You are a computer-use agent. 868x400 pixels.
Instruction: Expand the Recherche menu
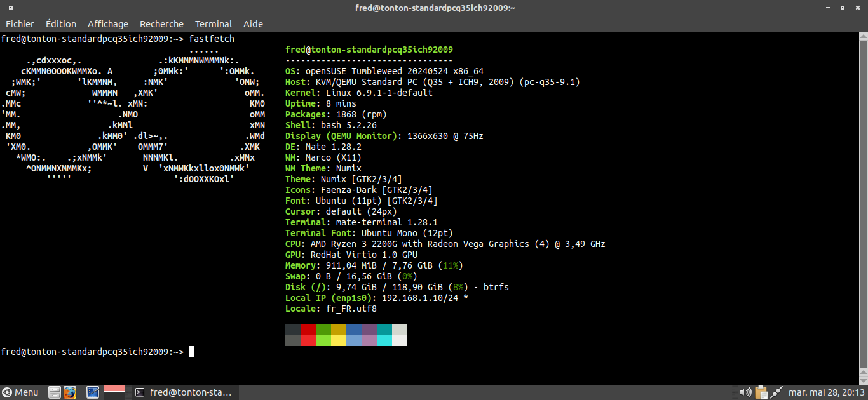161,24
